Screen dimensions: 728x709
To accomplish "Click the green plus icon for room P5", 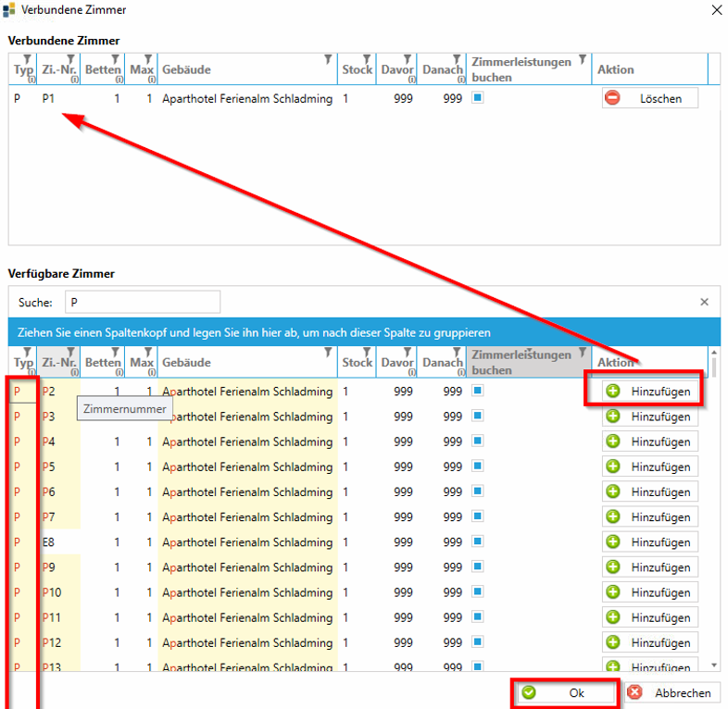I will click(613, 466).
